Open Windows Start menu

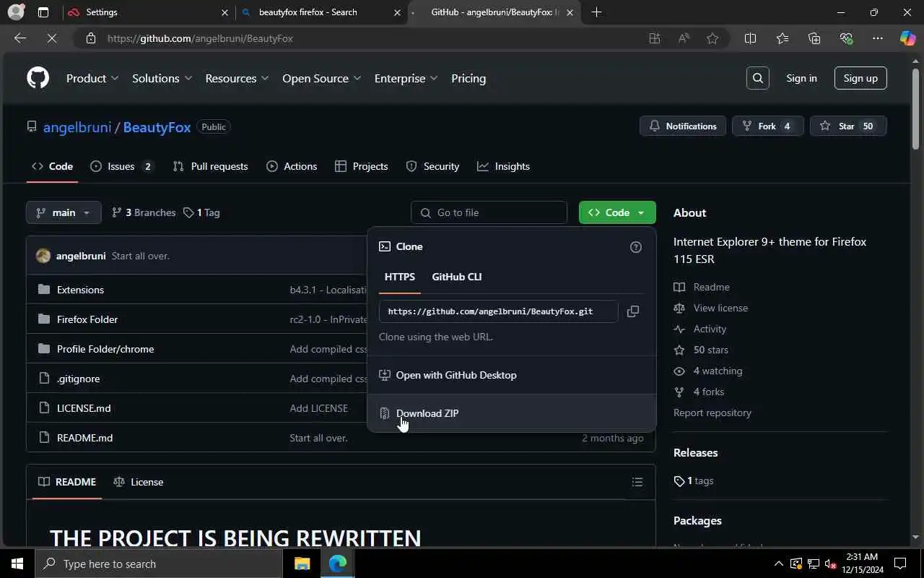tap(17, 564)
